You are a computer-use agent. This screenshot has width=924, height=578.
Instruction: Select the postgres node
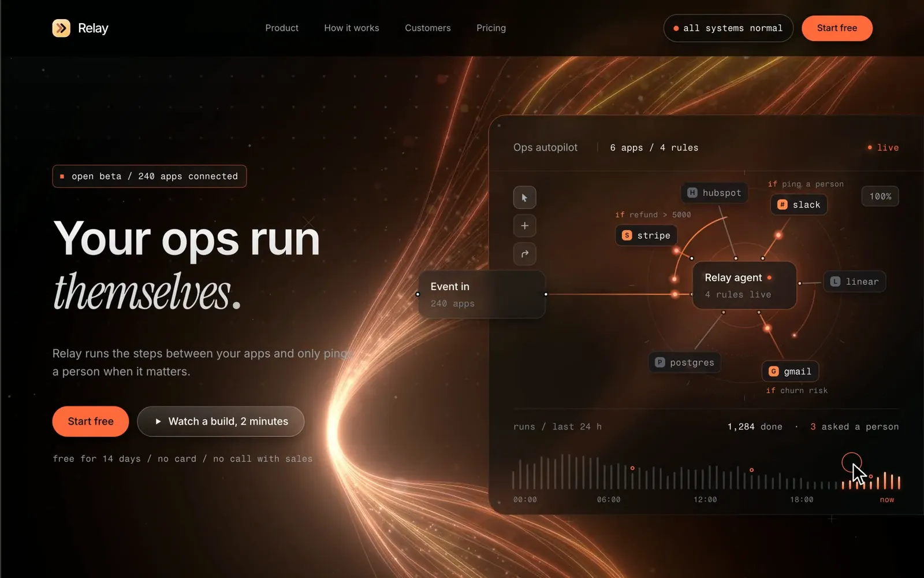pyautogui.click(x=685, y=362)
